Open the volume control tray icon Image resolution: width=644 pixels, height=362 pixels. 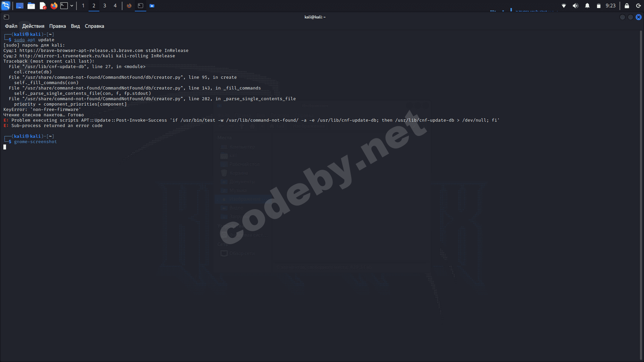(x=576, y=6)
